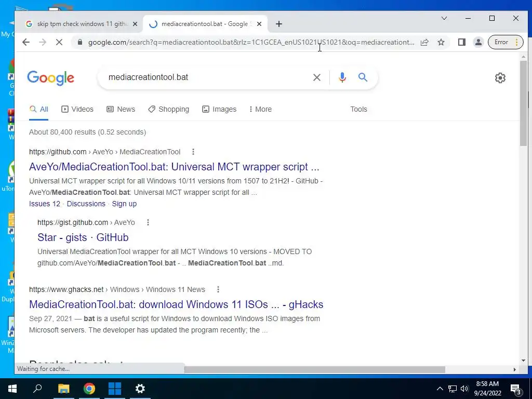This screenshot has width=532, height=399.
Task: Open 'Star - gists · GitHub' result
Action: 83,237
